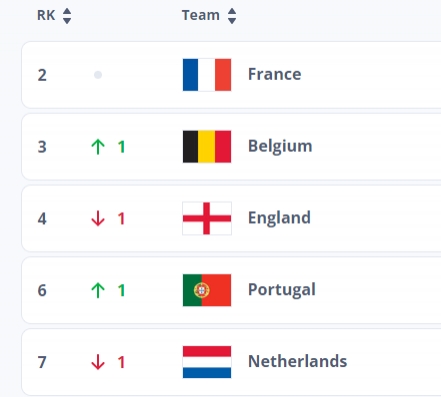Open the Portugal team link
Screen dimensions: 441x397
282,290
